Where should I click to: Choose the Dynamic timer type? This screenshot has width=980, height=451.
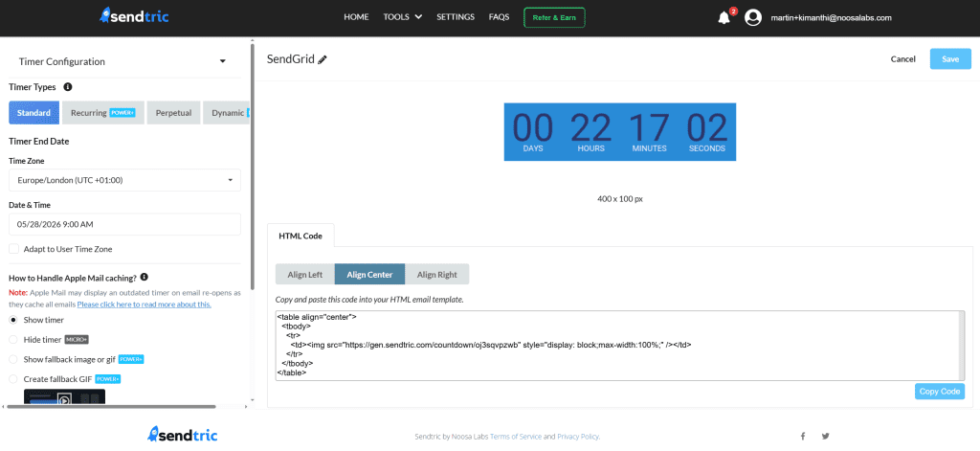[226, 113]
